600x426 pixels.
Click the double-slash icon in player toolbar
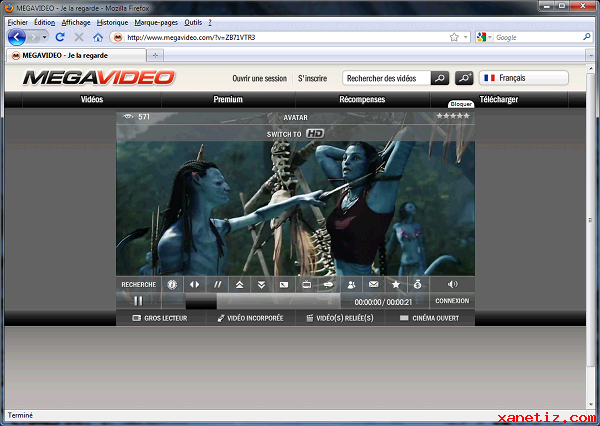tap(217, 284)
